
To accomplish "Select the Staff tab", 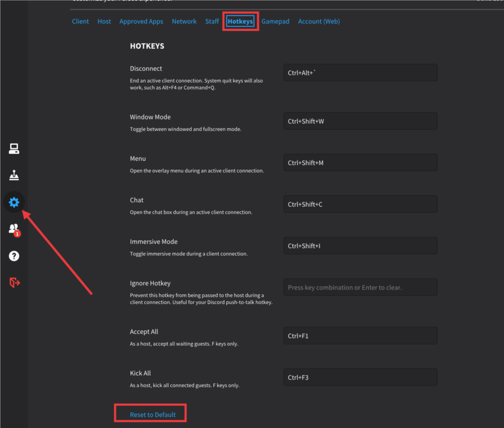I will [x=212, y=21].
